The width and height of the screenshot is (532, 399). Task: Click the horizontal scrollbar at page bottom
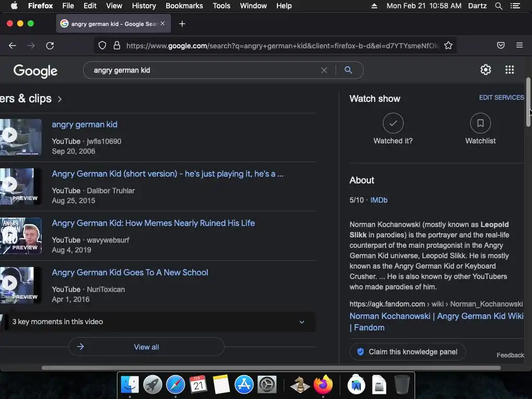pyautogui.click(x=271, y=368)
